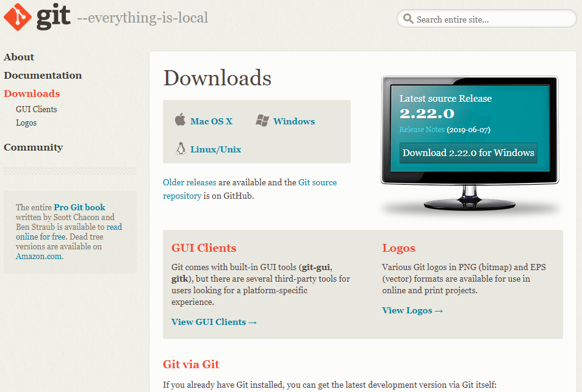Open the Amazon.com link
Viewport: 582px width, 392px height.
pos(39,256)
